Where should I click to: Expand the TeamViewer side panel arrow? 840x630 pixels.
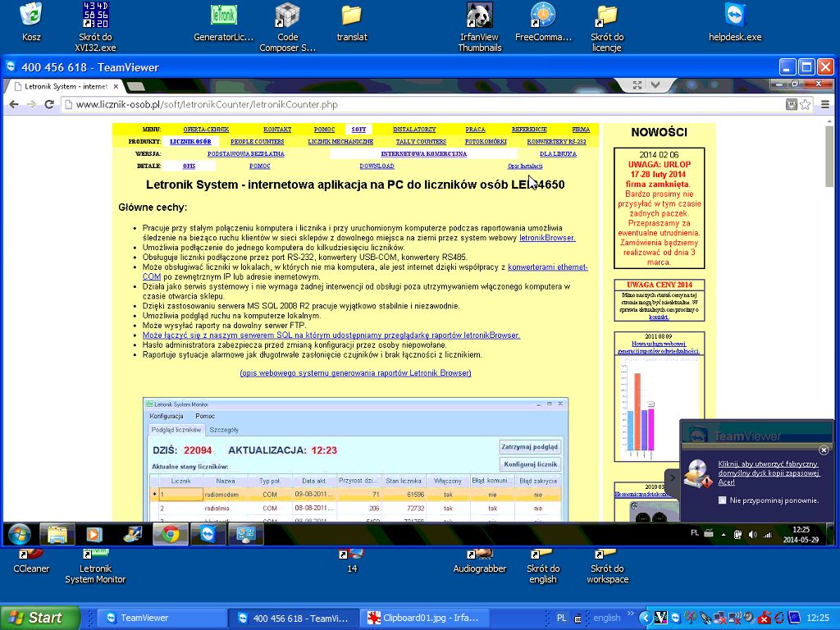[672, 478]
